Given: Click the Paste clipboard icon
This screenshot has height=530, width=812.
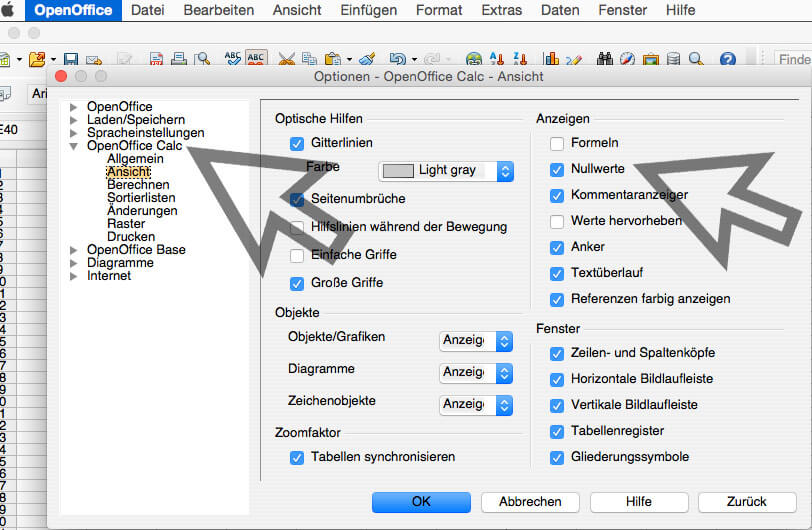Looking at the screenshot, I should click(333, 59).
